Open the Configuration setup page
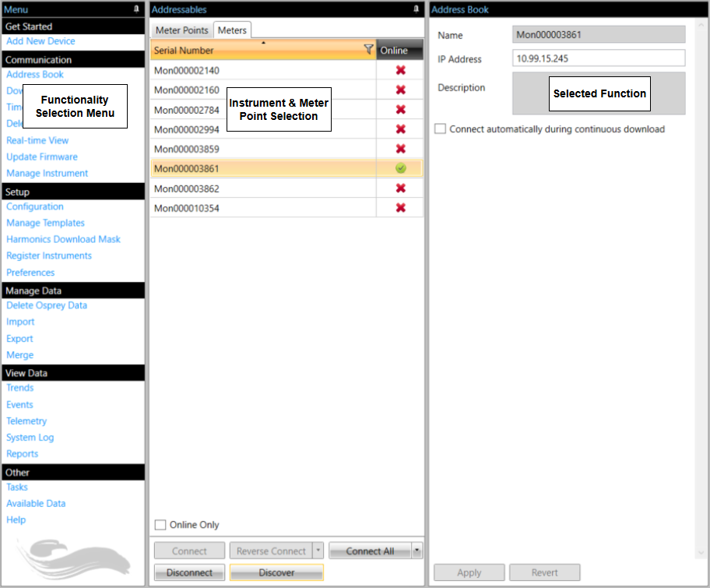 35,206
